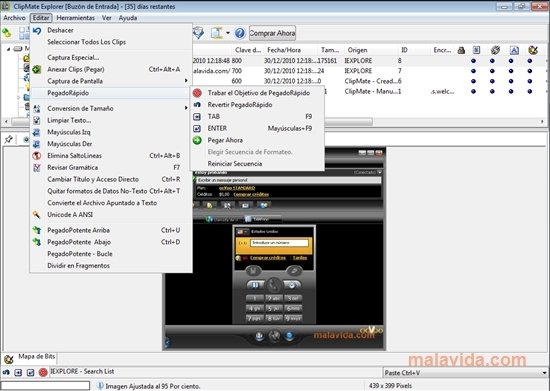This screenshot has height=391, width=550.
Task: Open the Herramientas menu
Action: point(75,18)
